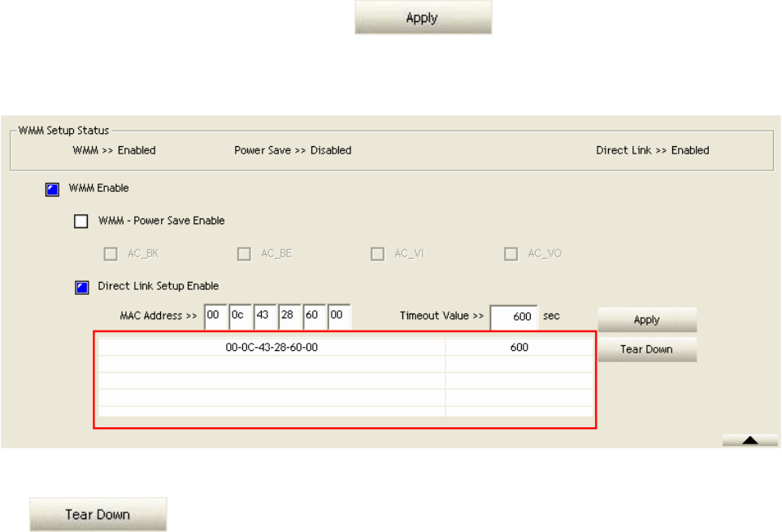Click the first MAC address field '00'
782x532 pixels.
click(215, 316)
